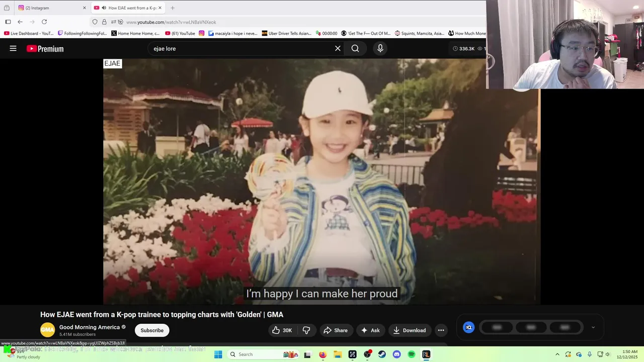
Task: Open Task View on the taskbar
Action: coord(307,354)
